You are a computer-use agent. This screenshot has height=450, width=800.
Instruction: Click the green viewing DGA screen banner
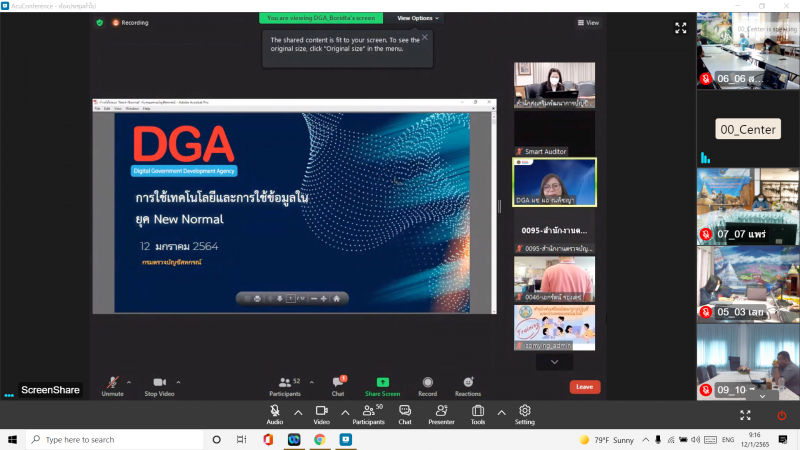click(321, 18)
